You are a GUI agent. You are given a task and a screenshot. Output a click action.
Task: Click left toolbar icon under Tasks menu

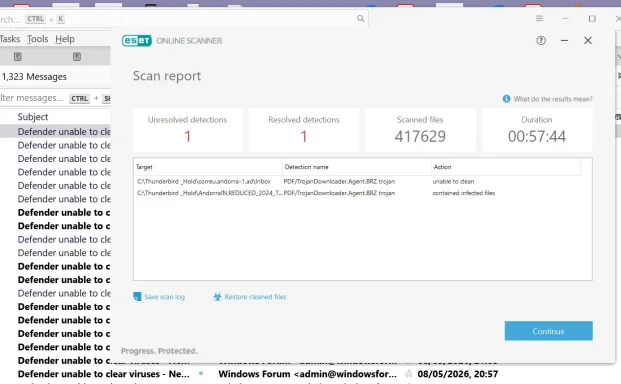pos(17,57)
